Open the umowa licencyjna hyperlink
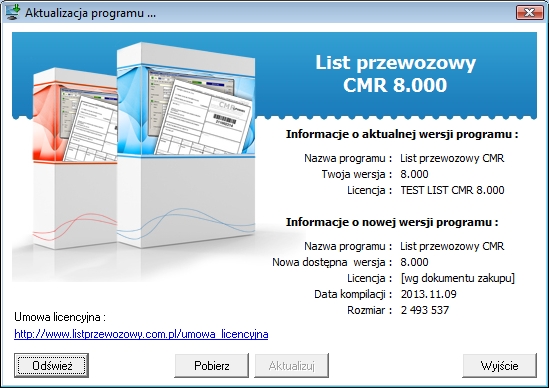 141,334
